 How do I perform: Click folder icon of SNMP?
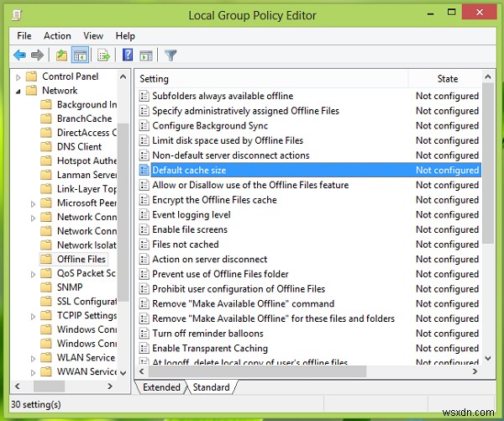tap(46, 287)
